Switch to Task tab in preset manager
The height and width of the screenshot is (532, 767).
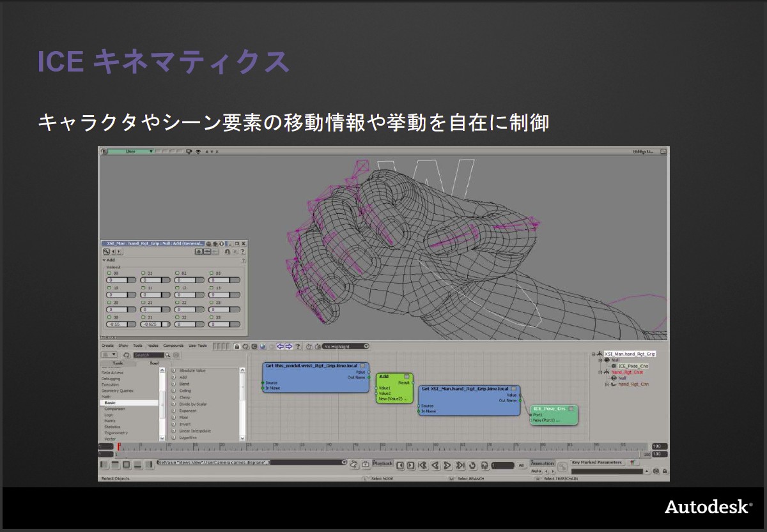click(118, 363)
